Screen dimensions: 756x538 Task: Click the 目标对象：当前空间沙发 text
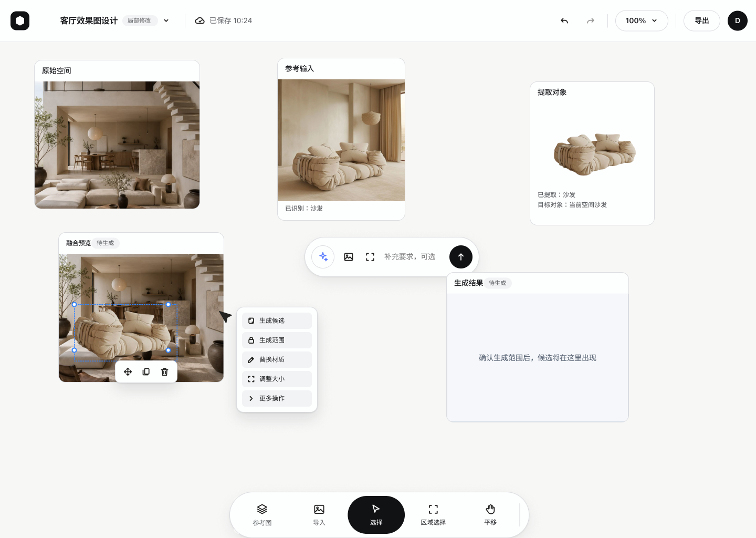pos(572,205)
